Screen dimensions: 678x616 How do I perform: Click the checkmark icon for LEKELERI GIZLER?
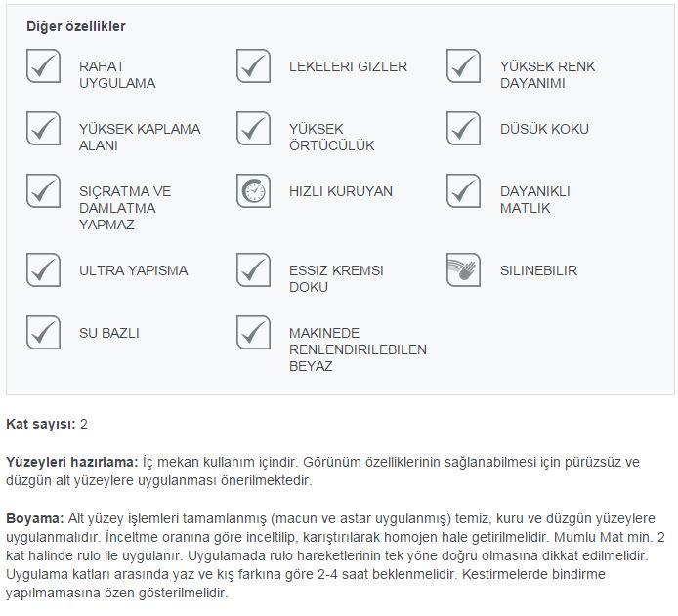pos(253,66)
